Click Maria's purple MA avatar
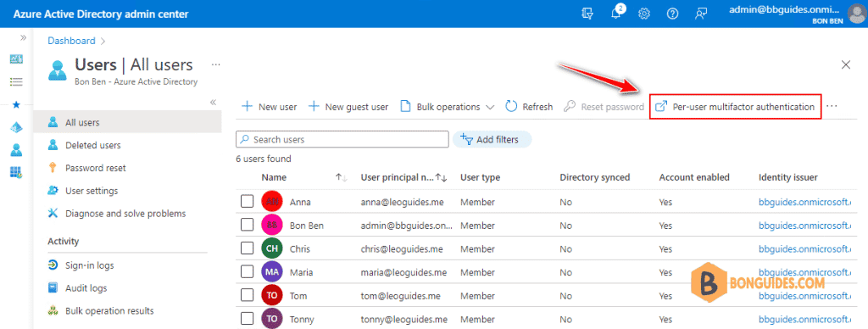The image size is (868, 329). tap(272, 272)
